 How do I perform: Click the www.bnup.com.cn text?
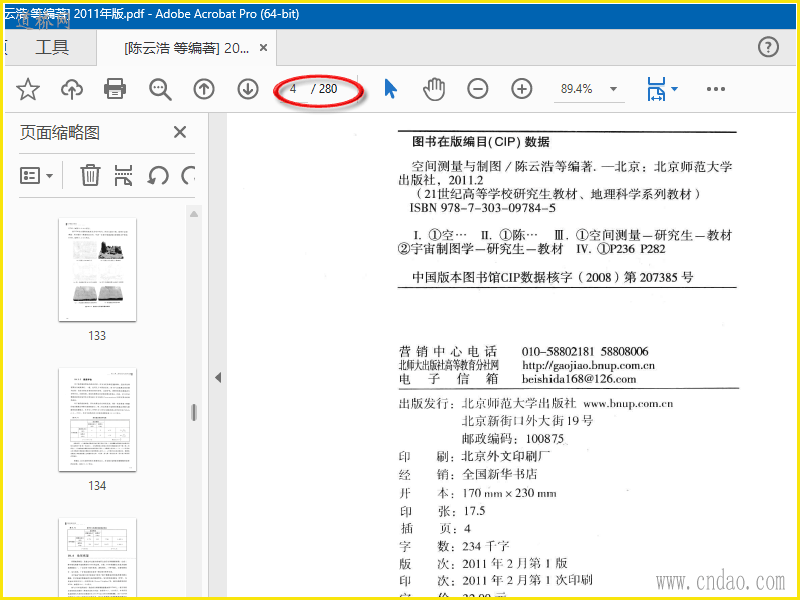point(628,404)
